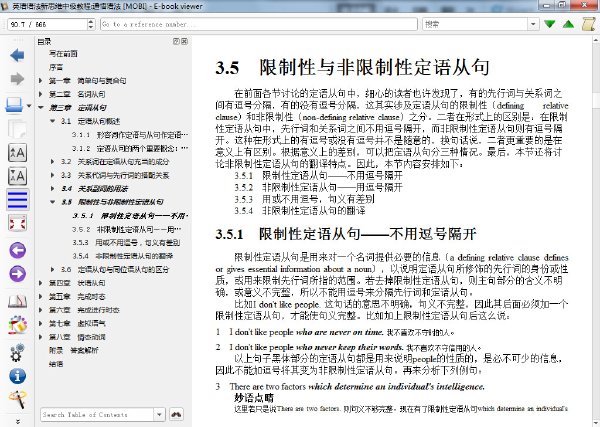Expand 3.2 关系词 section node
This screenshot has width=600, height=427.
53,162
